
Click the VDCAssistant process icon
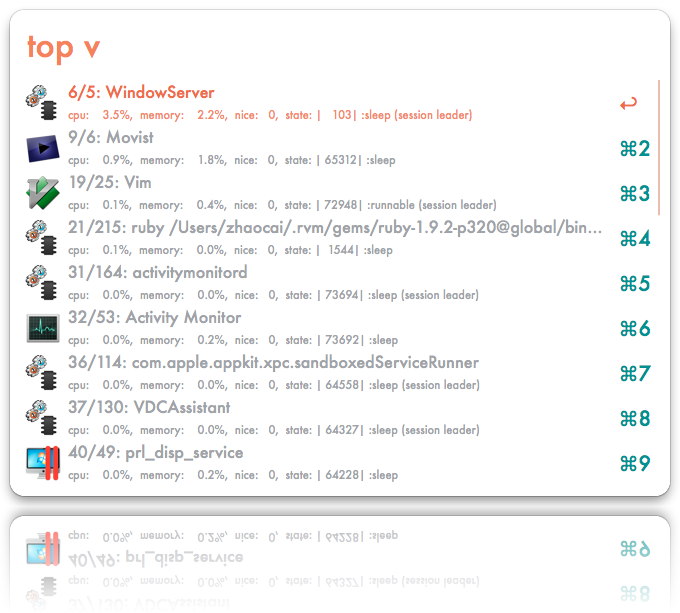(42, 417)
